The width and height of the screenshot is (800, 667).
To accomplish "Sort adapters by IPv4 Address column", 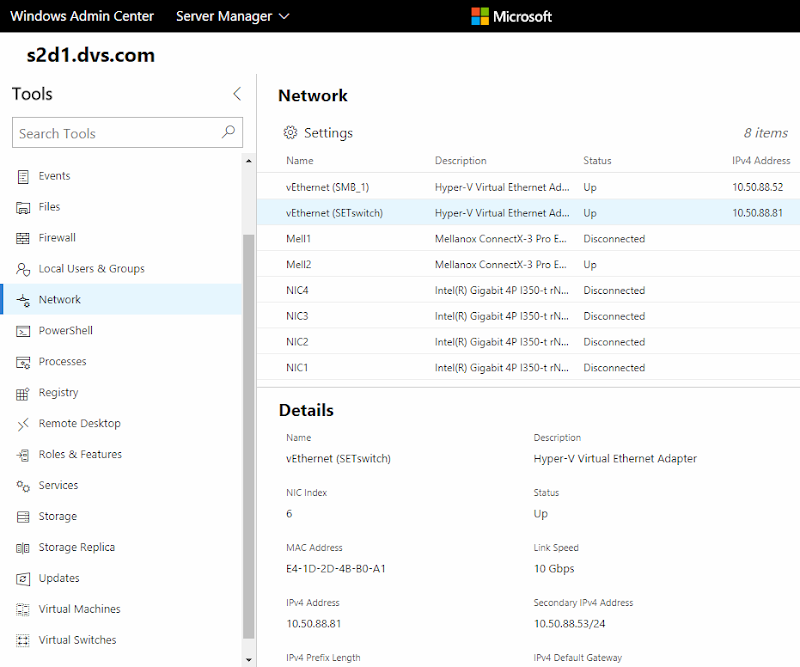I will (761, 161).
